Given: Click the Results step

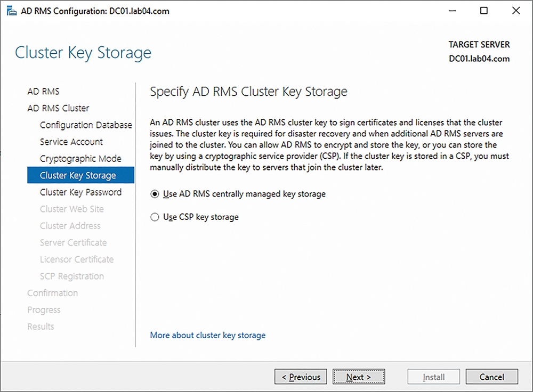Looking at the screenshot, I should point(41,326).
